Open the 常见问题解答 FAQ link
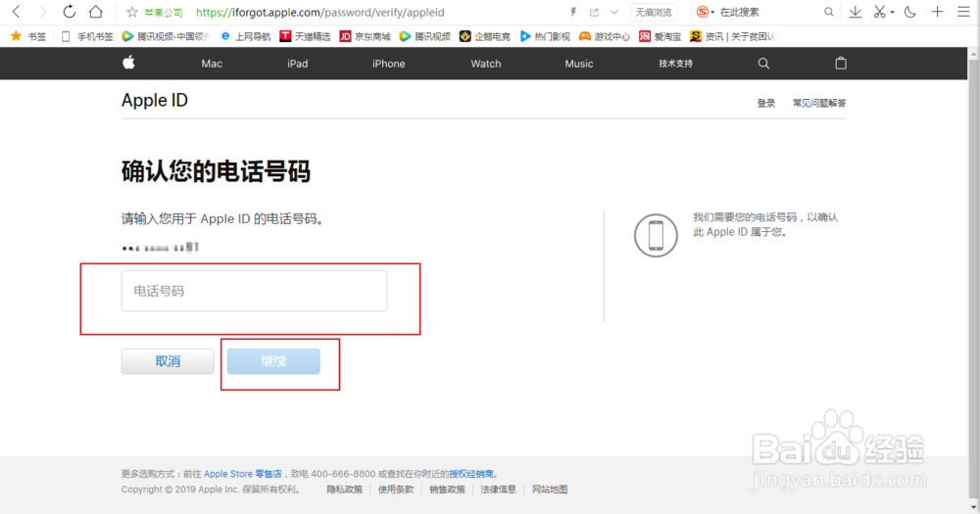 819,103
